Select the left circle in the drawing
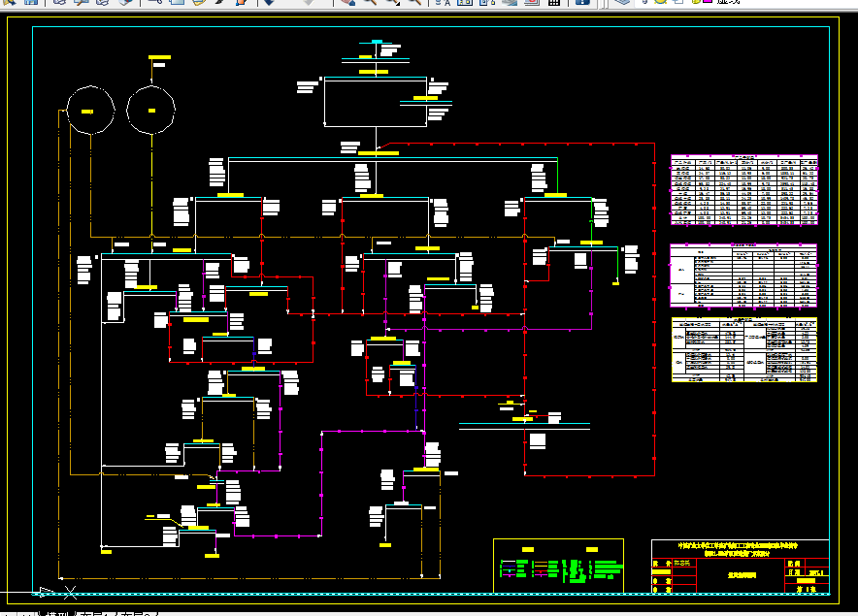This screenshot has height=616, width=858. point(91,110)
